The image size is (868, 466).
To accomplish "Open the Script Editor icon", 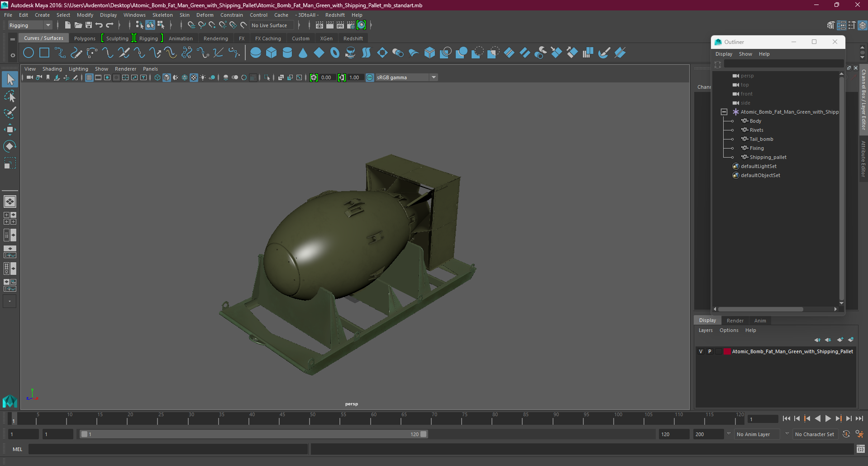I will pyautogui.click(x=861, y=449).
